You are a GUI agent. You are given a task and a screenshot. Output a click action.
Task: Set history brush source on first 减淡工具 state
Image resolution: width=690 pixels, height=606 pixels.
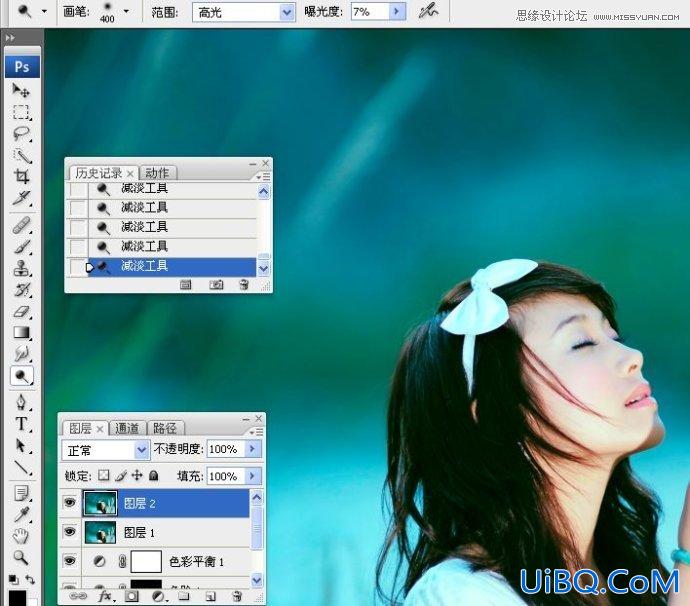pos(78,189)
